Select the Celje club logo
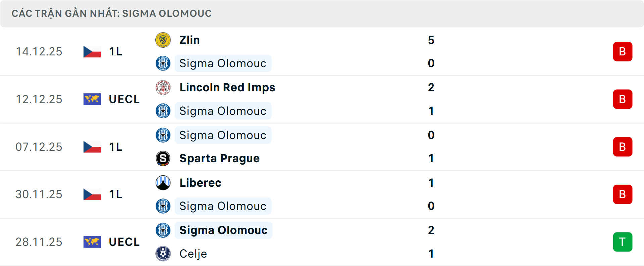 coord(163,254)
